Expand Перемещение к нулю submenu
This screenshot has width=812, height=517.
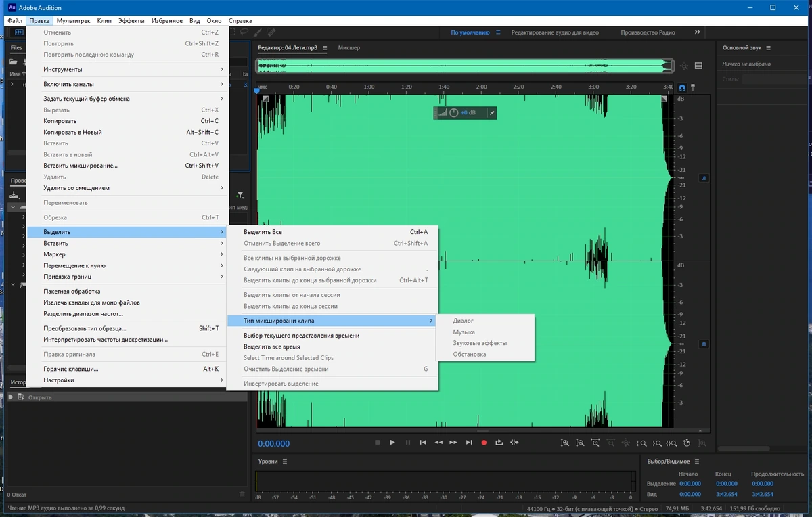(128, 265)
